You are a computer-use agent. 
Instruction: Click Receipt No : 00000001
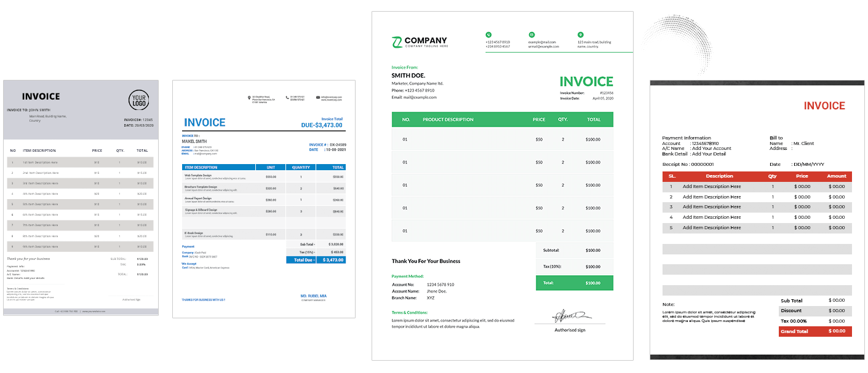point(688,164)
